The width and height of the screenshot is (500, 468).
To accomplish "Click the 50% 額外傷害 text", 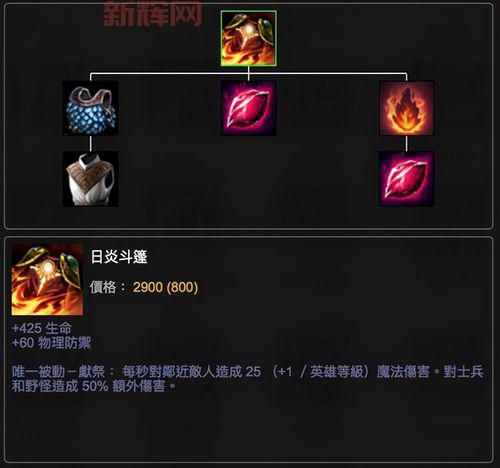I will [x=124, y=386].
